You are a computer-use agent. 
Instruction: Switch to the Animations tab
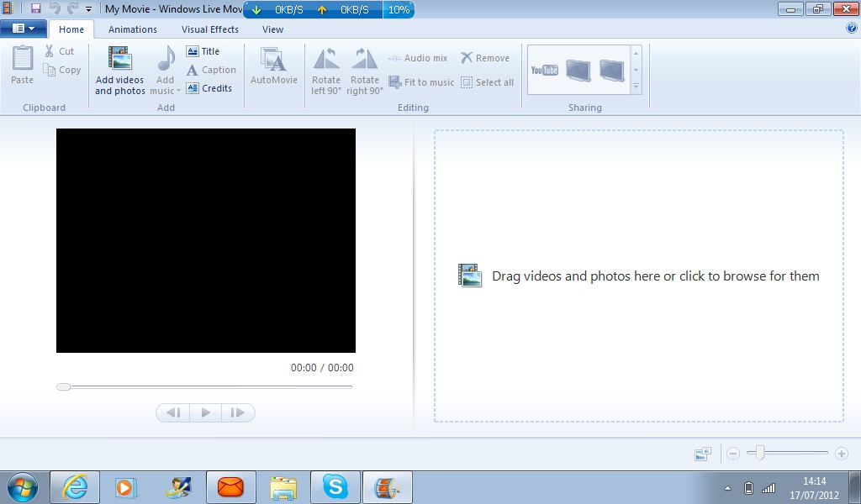132,29
